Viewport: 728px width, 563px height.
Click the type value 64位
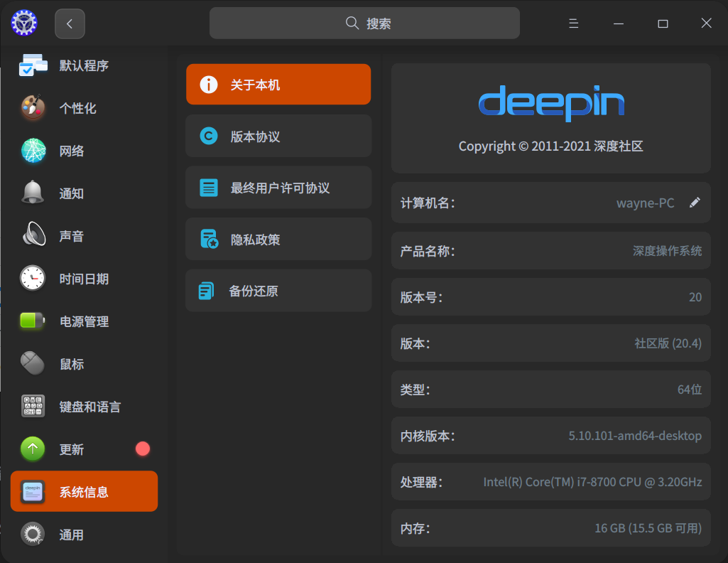(690, 390)
